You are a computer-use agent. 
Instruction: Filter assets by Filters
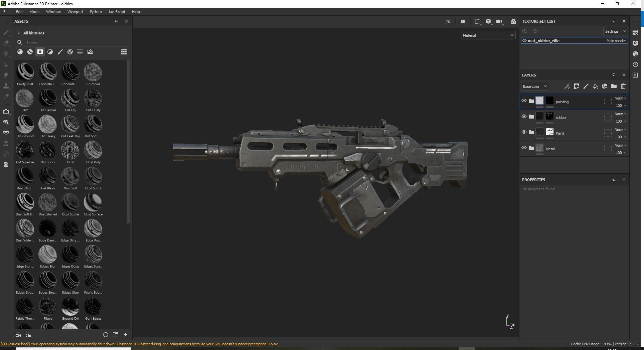pyautogui.click(x=50, y=52)
